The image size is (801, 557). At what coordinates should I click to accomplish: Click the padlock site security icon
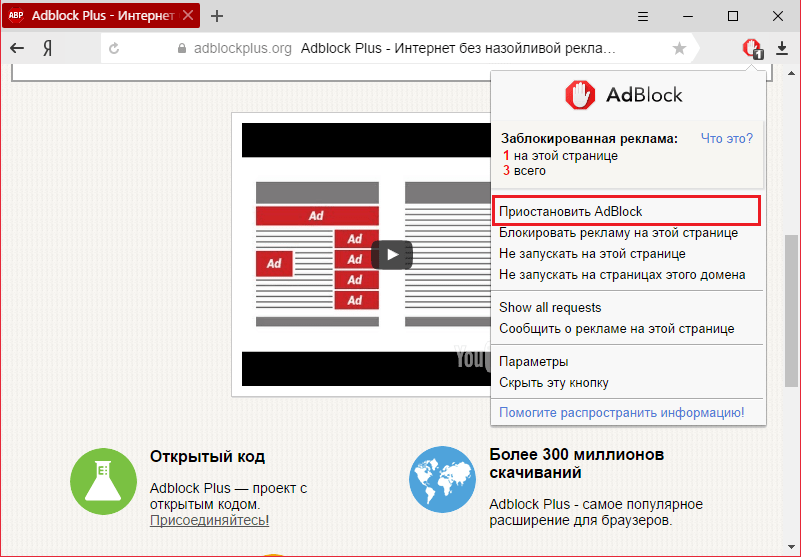pos(181,48)
